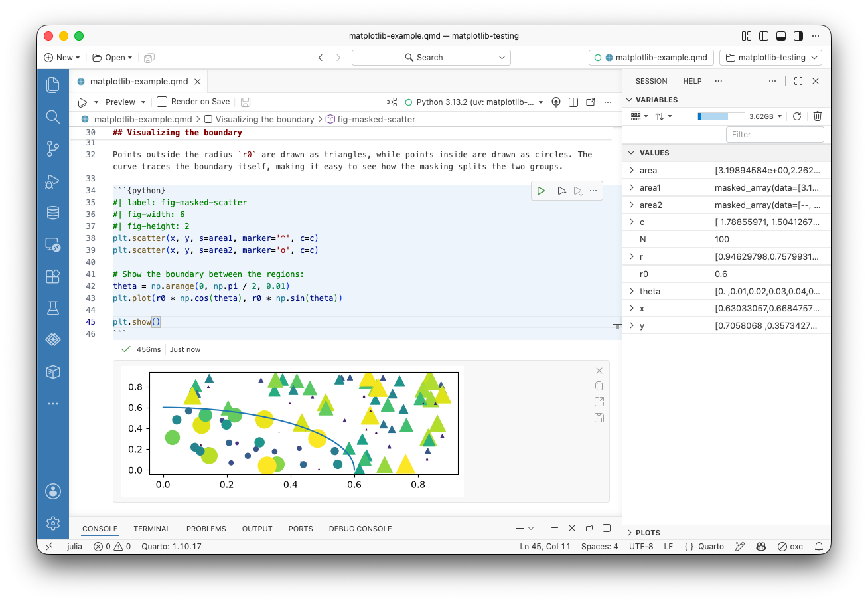Click the scatter plot output image
Viewport: 868px width, 603px height.
[293, 431]
